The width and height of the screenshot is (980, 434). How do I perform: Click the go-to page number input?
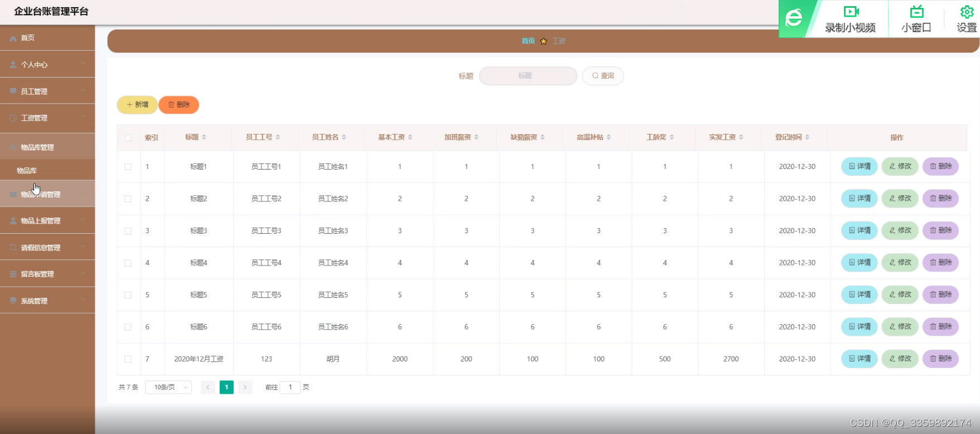290,387
